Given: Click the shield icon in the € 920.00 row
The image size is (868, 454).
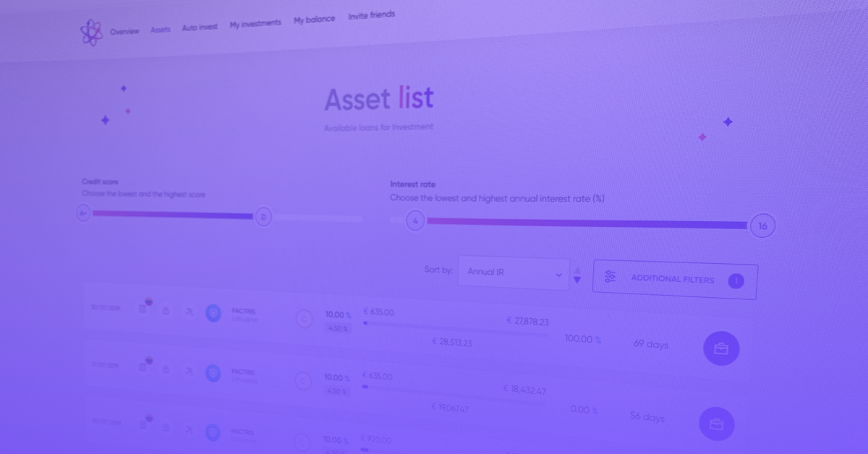Looking at the screenshot, I should coord(212,432).
